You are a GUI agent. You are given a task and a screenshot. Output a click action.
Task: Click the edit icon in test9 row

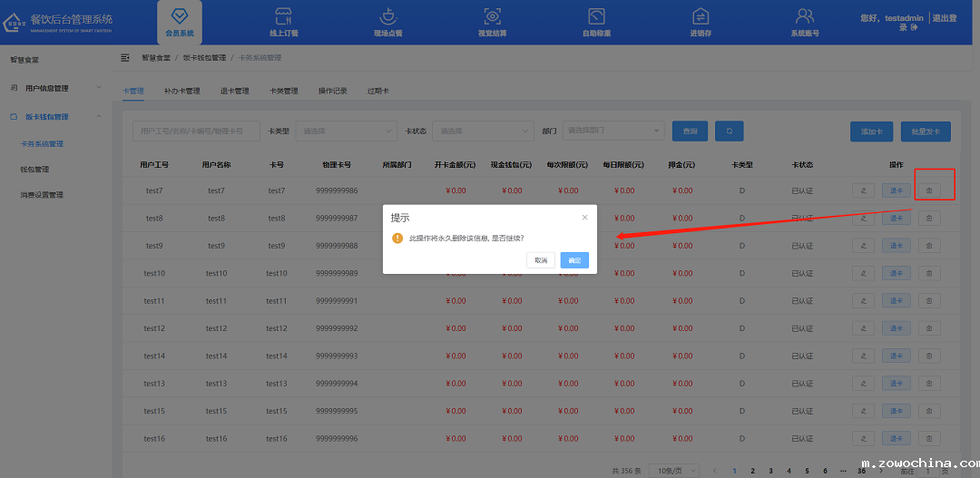pyautogui.click(x=863, y=246)
